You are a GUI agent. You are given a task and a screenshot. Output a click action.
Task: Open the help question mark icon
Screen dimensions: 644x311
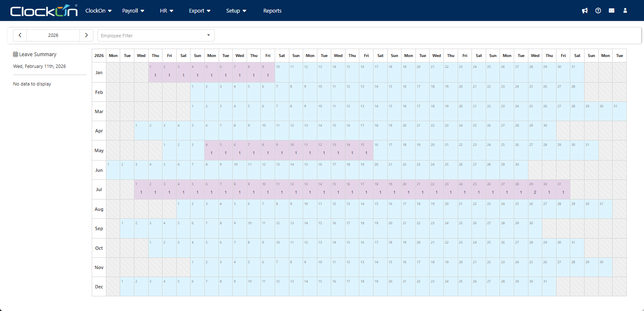(598, 11)
